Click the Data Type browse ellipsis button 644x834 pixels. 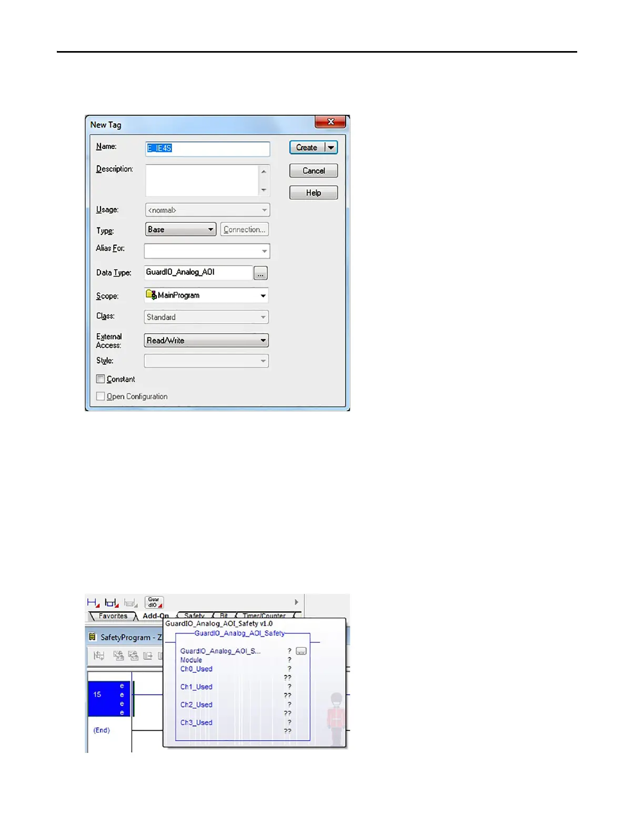tap(260, 273)
